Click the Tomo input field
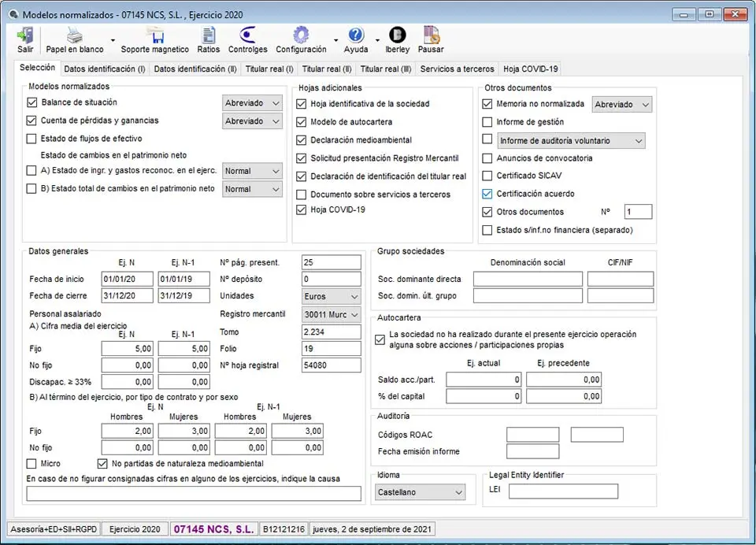This screenshot has height=545, width=756. [332, 332]
